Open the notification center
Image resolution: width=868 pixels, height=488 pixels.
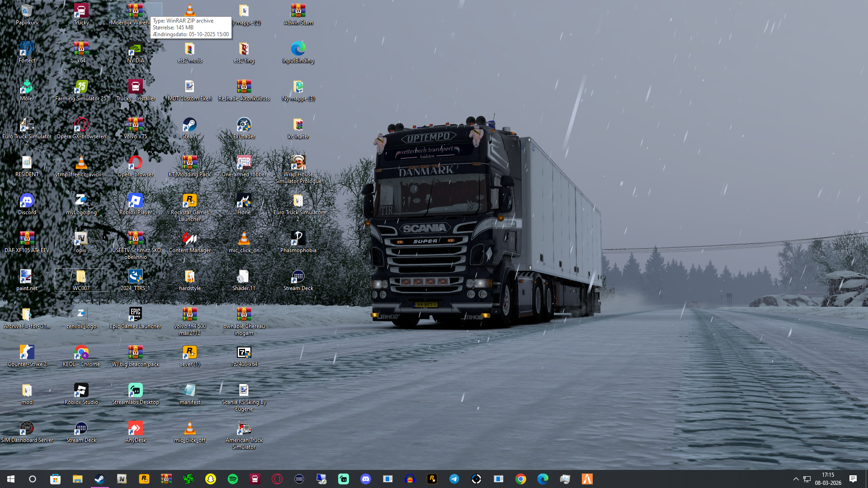[x=853, y=479]
